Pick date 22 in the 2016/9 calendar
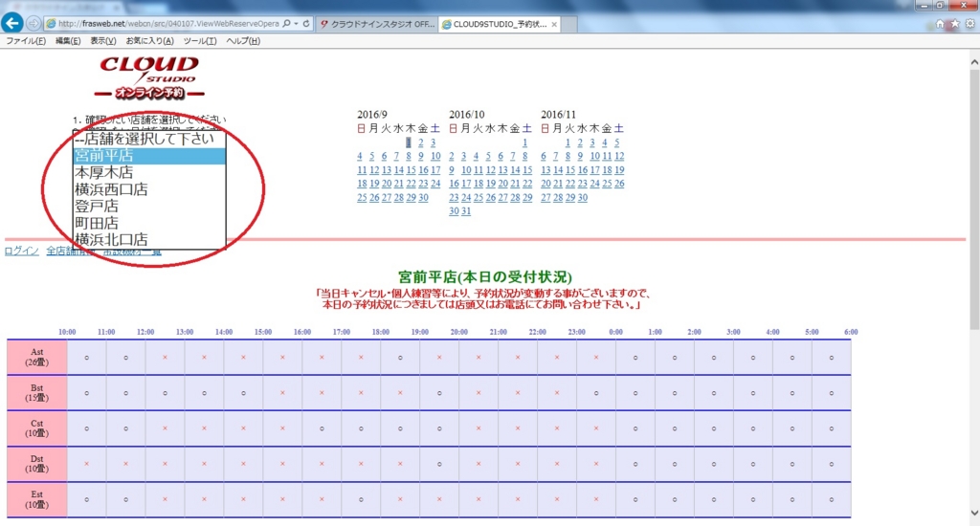The width and height of the screenshot is (980, 526). (411, 184)
